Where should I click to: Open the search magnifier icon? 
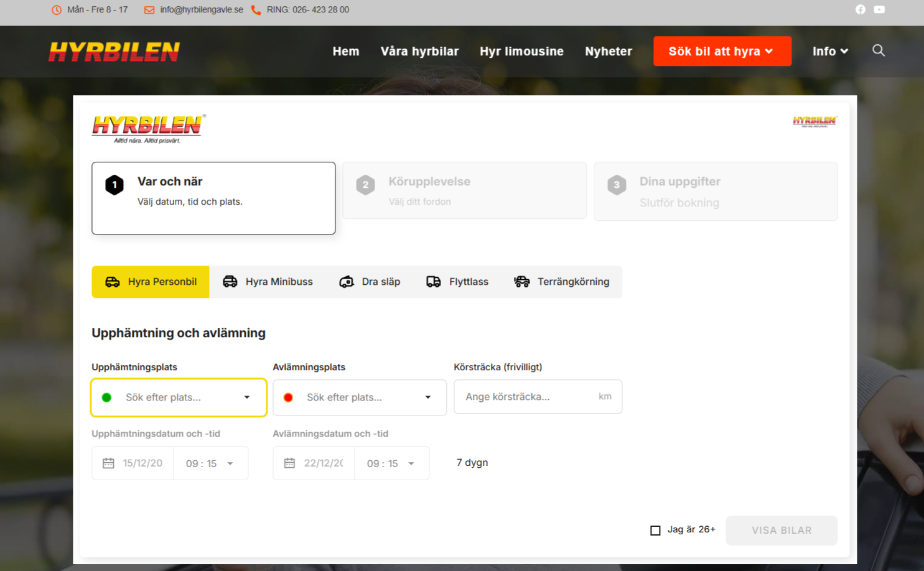point(879,50)
